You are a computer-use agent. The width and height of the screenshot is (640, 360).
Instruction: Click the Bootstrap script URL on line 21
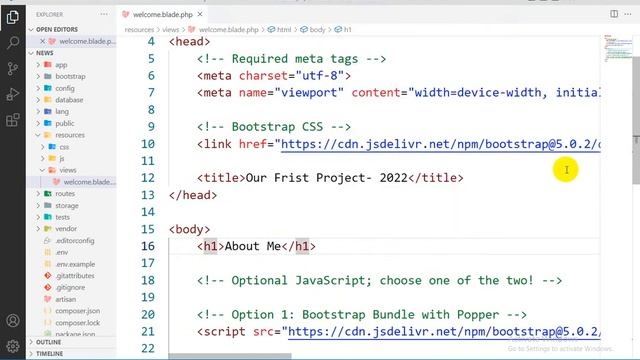(444, 331)
